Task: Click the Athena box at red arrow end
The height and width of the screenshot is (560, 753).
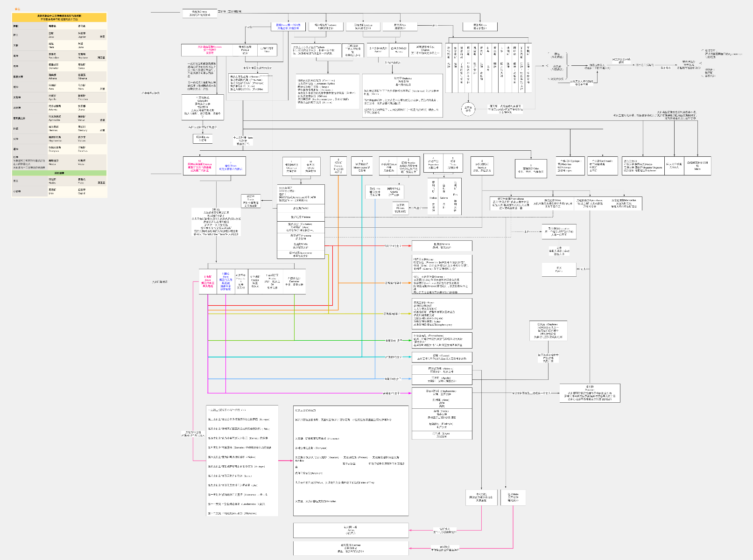Action: click(442, 245)
